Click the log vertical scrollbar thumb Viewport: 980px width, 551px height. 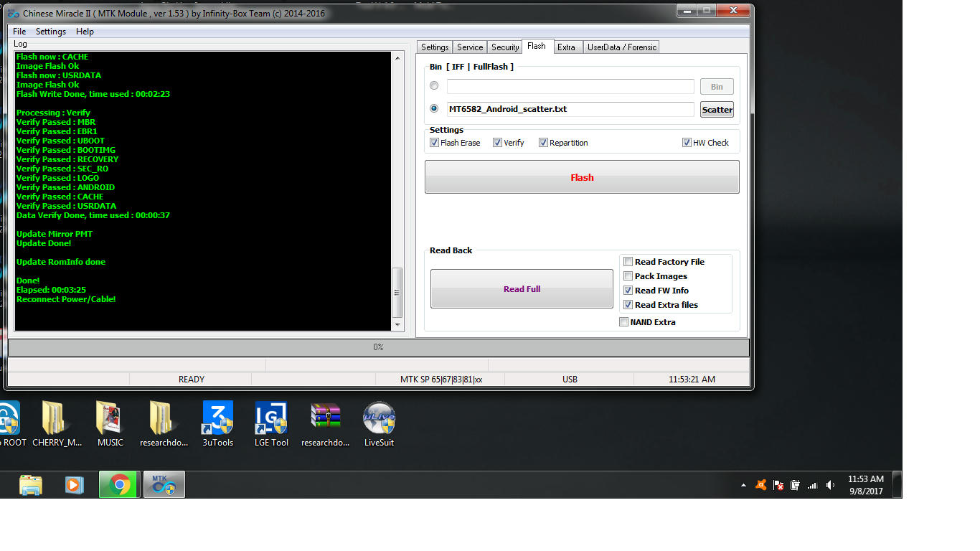(398, 293)
